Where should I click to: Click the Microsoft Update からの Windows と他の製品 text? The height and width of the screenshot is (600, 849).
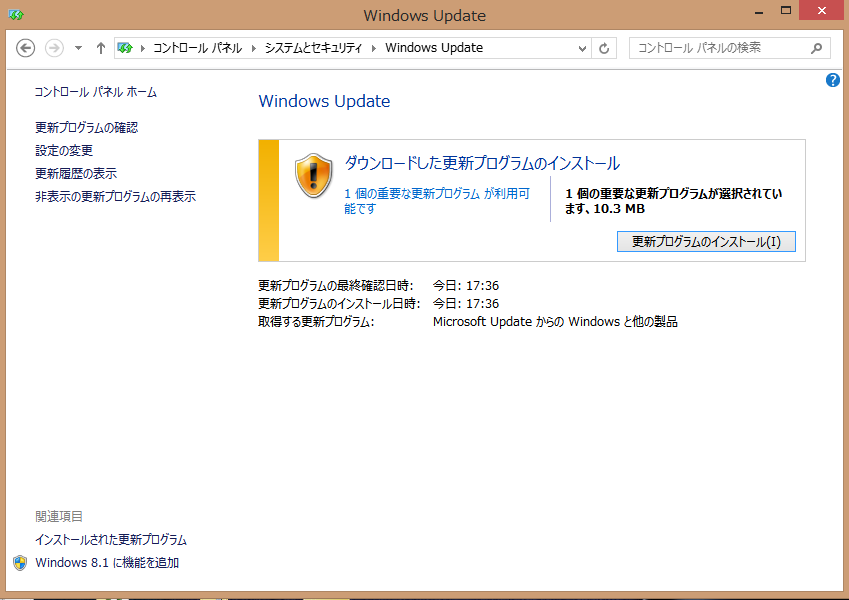point(555,322)
